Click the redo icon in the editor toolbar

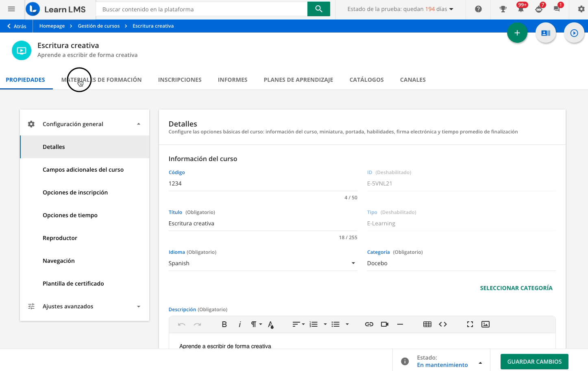pos(197,324)
